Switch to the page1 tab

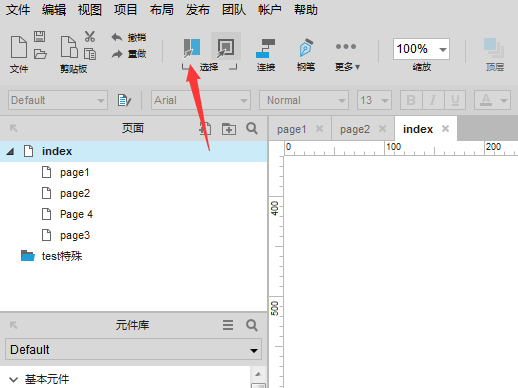point(292,129)
